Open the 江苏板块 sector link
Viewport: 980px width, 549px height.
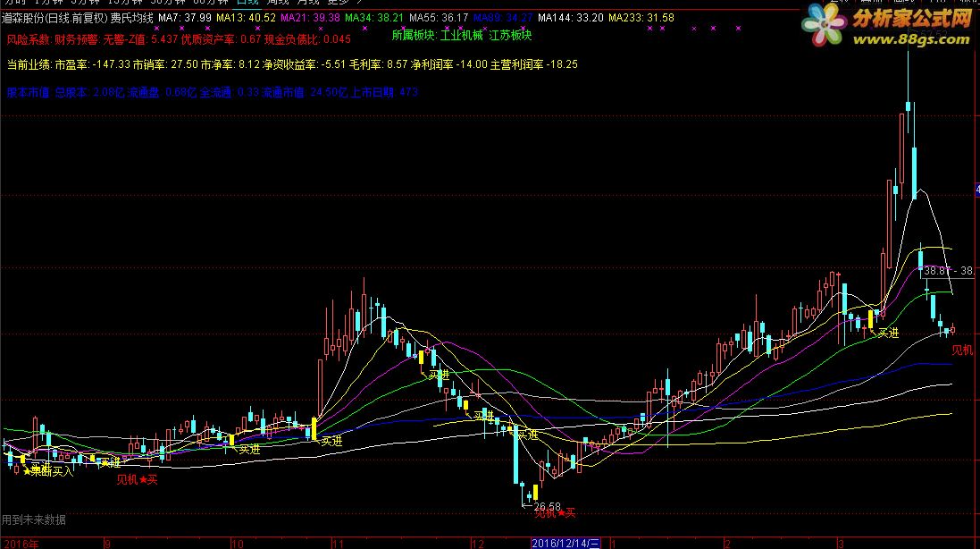pyautogui.click(x=510, y=36)
